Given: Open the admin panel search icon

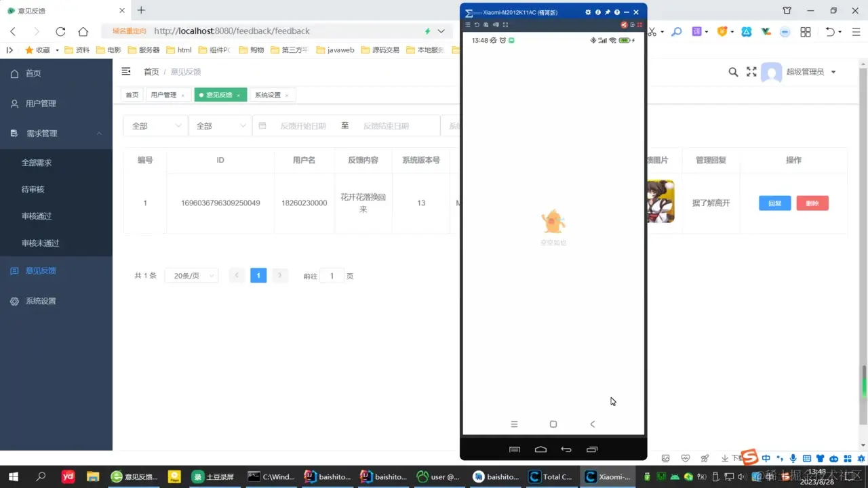Looking at the screenshot, I should (733, 72).
